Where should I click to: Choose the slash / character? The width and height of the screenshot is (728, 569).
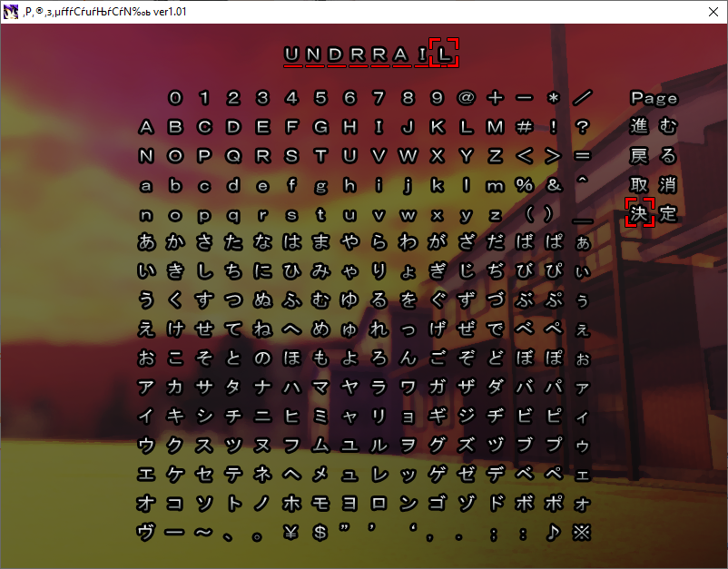click(x=582, y=98)
